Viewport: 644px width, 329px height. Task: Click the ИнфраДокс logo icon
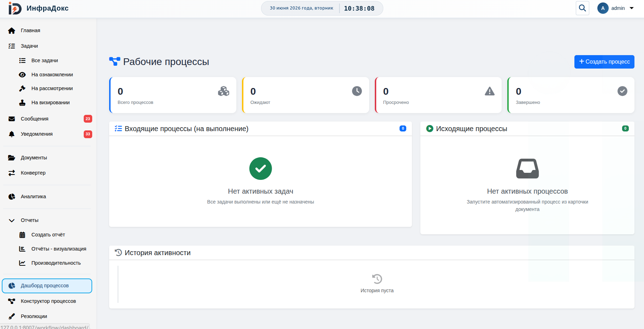pyautogui.click(x=15, y=8)
